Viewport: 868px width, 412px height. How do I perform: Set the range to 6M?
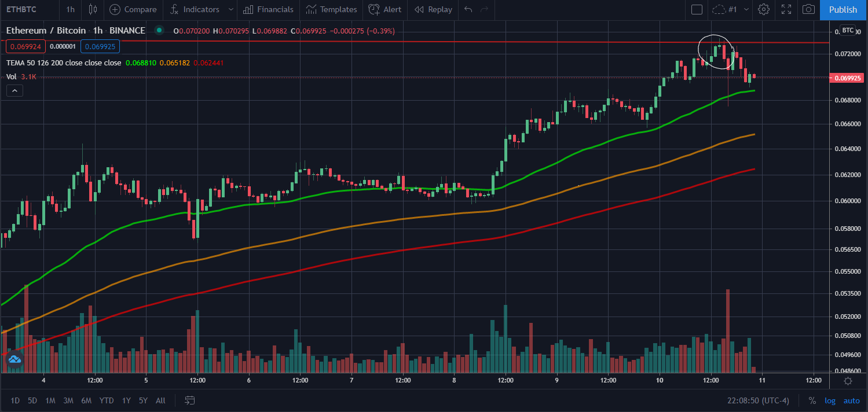coord(86,400)
